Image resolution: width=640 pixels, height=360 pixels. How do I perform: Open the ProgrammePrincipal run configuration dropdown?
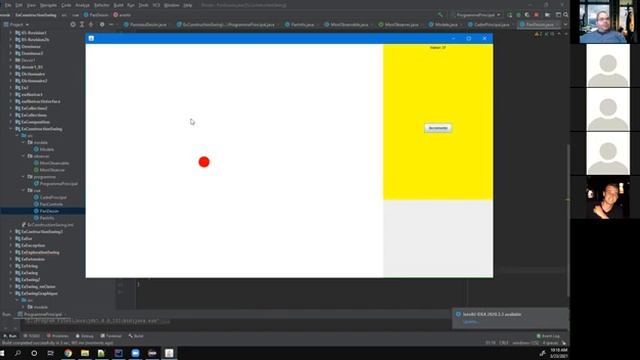pyautogui.click(x=476, y=15)
